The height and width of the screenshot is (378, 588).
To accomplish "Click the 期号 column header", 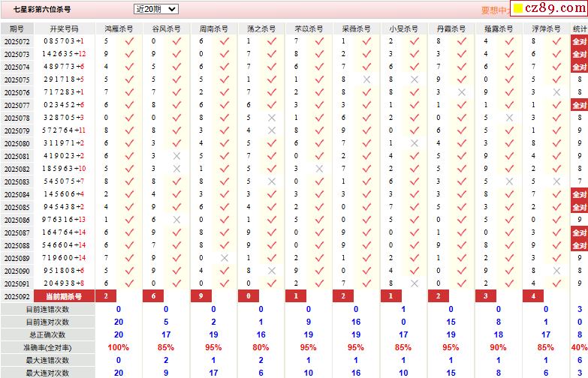I will tap(17, 28).
